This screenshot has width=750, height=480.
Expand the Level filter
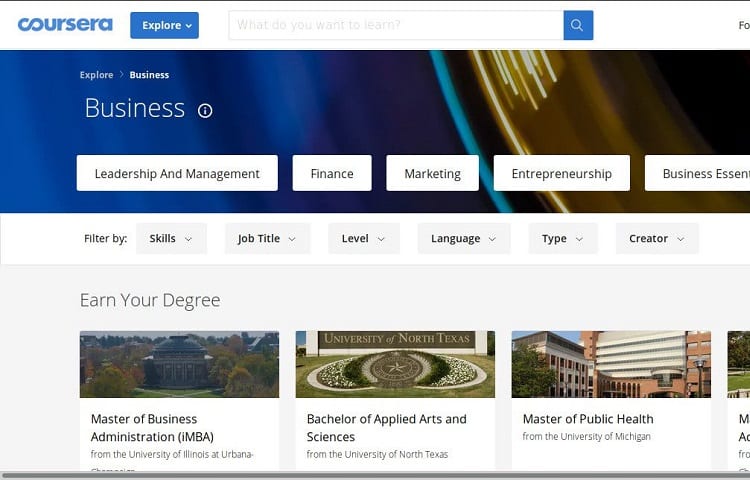click(x=364, y=239)
